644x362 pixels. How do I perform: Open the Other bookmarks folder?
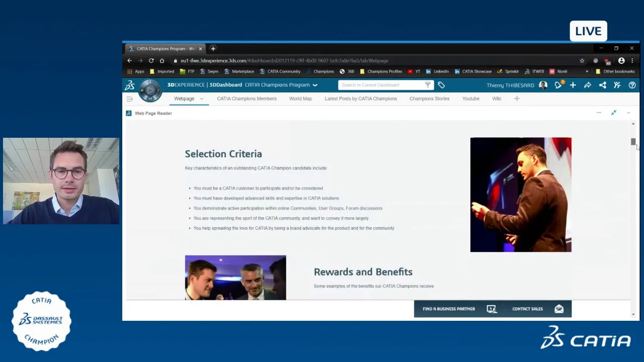pyautogui.click(x=615, y=71)
